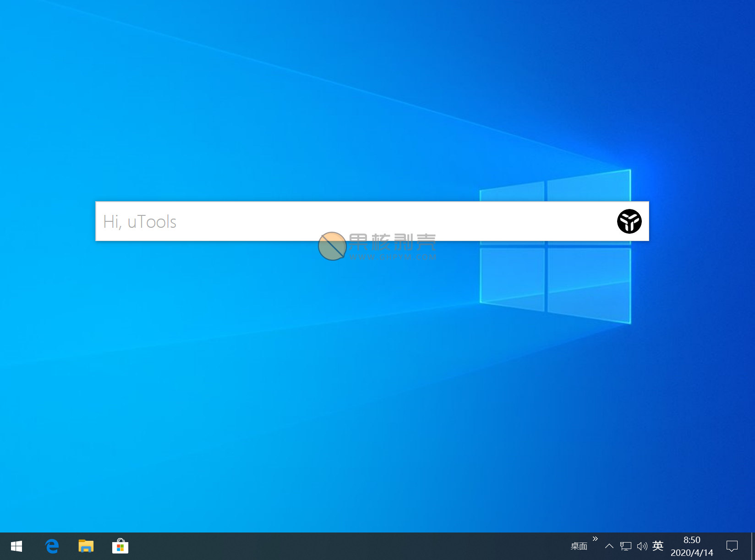Open File Explorer from the taskbar
The image size is (755, 560).
(x=86, y=546)
